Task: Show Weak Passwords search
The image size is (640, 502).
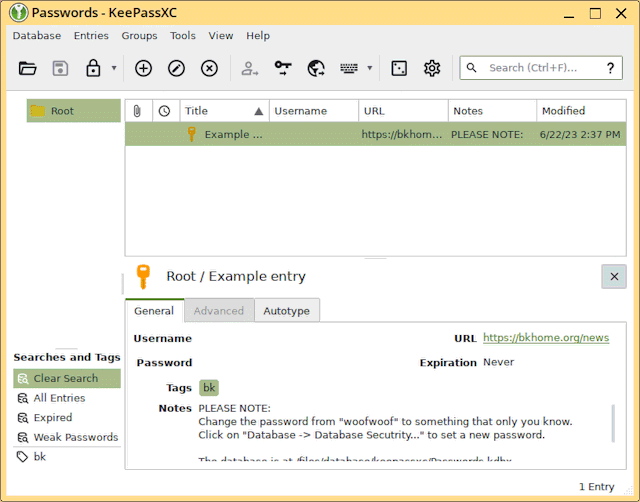Action: [67, 437]
